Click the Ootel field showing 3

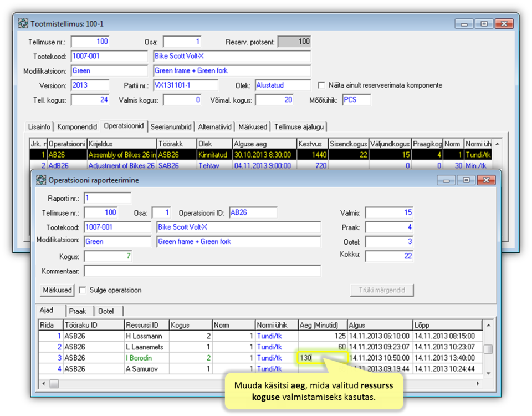coord(389,241)
